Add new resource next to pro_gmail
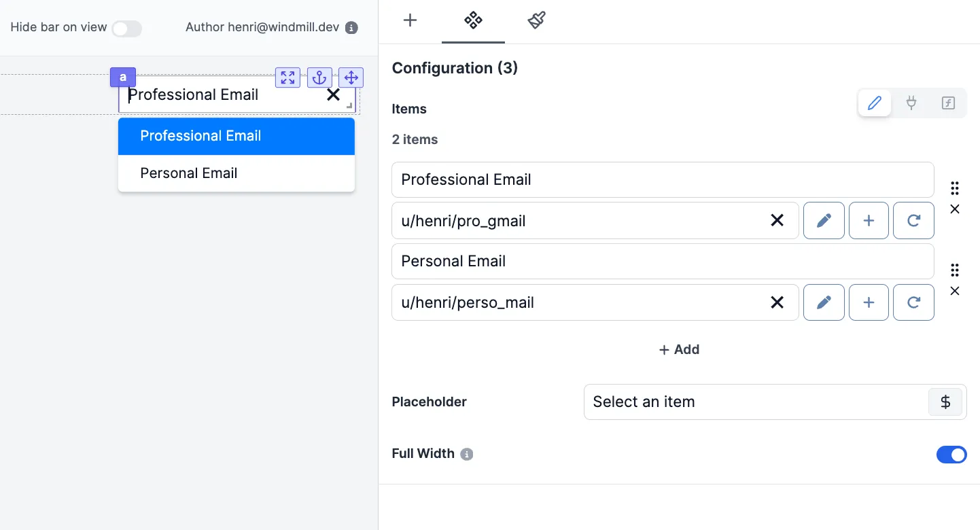Viewport: 980px width, 530px height. pos(869,220)
